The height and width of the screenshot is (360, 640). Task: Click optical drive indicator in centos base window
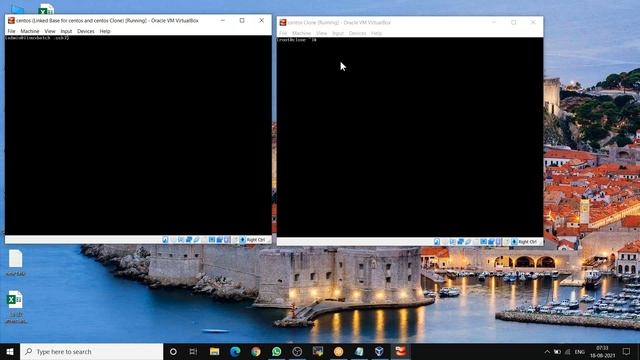(173, 240)
